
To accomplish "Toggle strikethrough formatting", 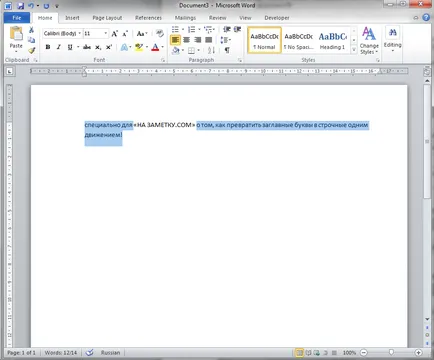I will point(87,47).
